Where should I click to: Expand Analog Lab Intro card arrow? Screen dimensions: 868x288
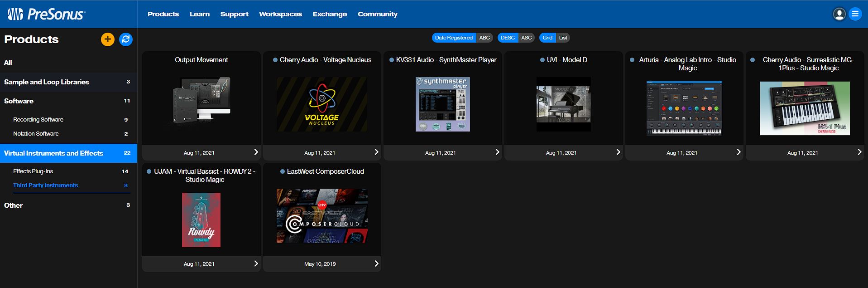pos(739,152)
